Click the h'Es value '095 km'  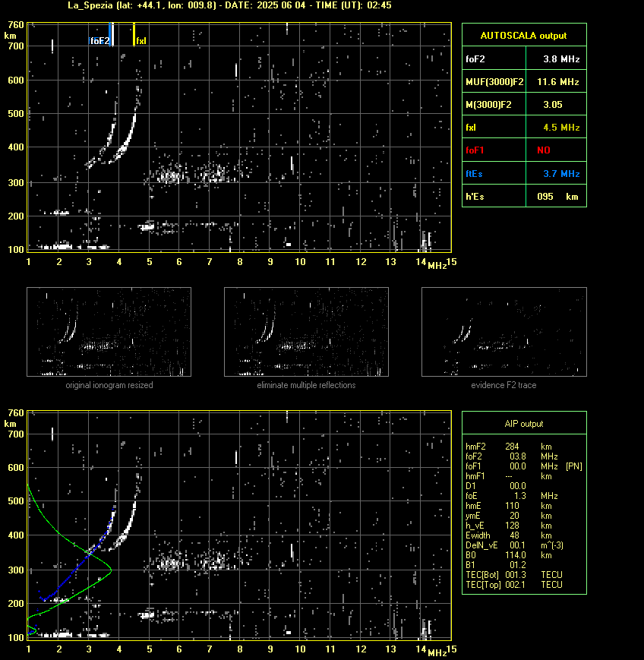[x=557, y=197]
